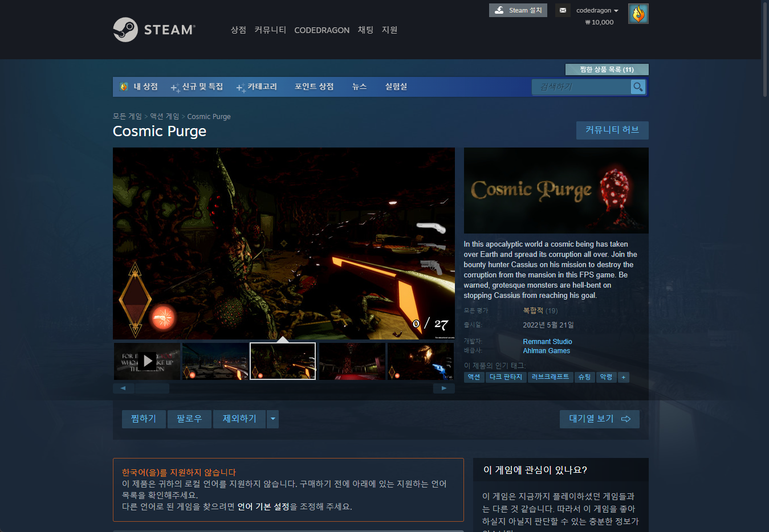Image resolution: width=769 pixels, height=532 pixels.
Task: Click the main large gameplay screenshot
Action: coord(284,244)
